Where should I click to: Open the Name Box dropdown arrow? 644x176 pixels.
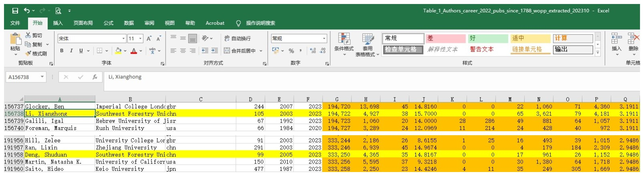pyautogui.click(x=42, y=77)
